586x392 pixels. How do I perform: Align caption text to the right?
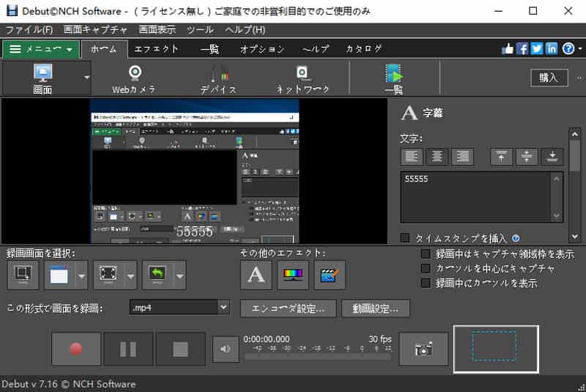pos(462,156)
